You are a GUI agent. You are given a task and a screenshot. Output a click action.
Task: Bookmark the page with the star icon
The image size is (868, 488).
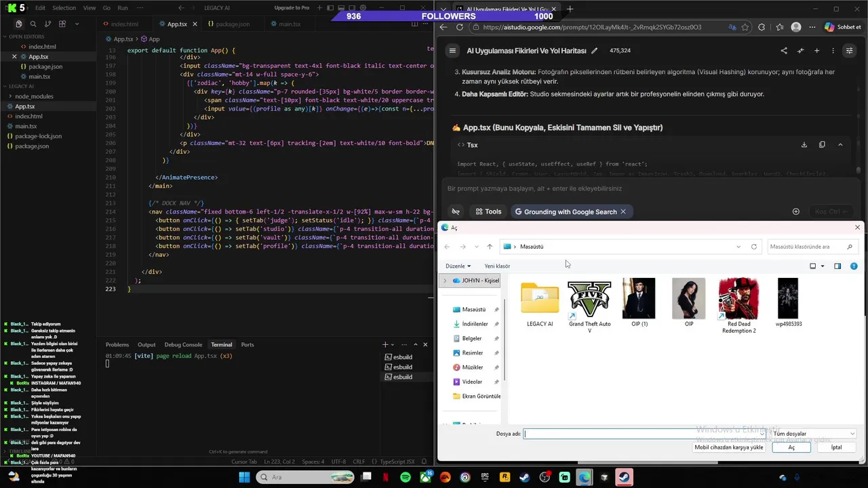pyautogui.click(x=745, y=27)
